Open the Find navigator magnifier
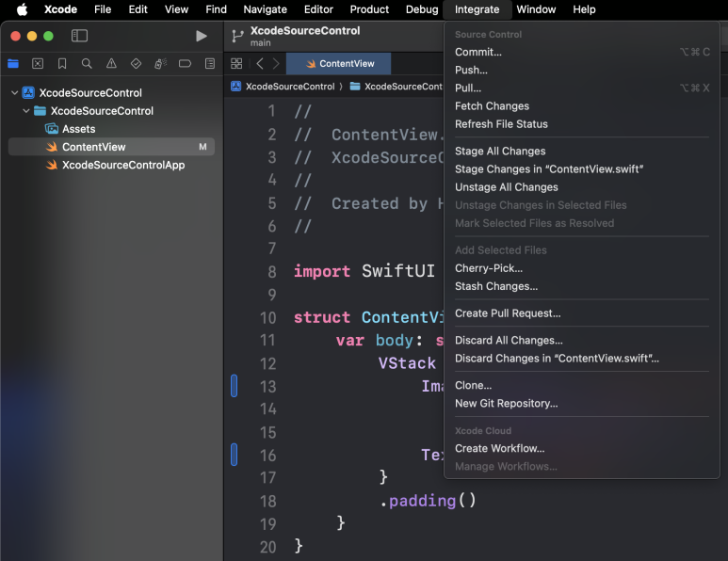Image resolution: width=728 pixels, height=561 pixels. tap(87, 64)
